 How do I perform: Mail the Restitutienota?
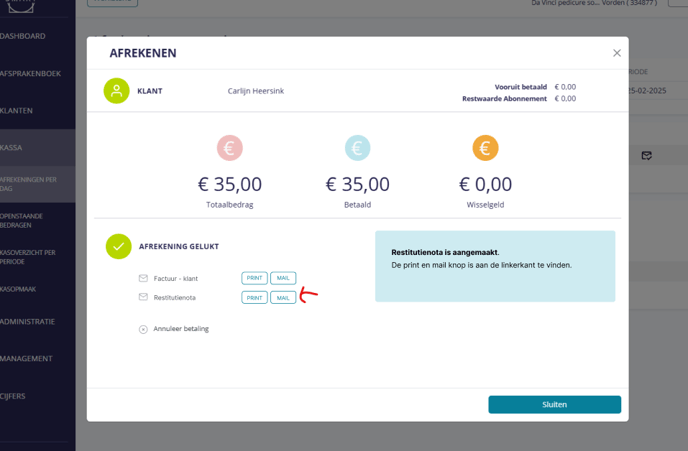pos(283,297)
